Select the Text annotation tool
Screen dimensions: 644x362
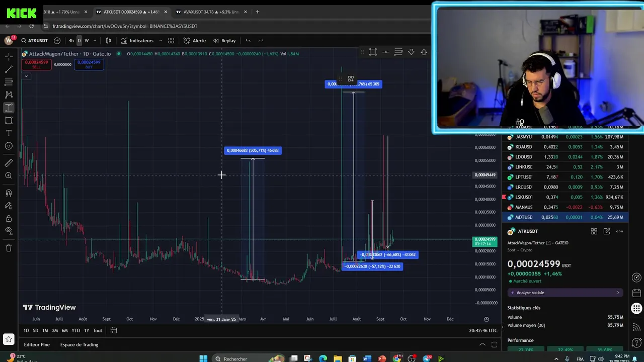[9, 133]
